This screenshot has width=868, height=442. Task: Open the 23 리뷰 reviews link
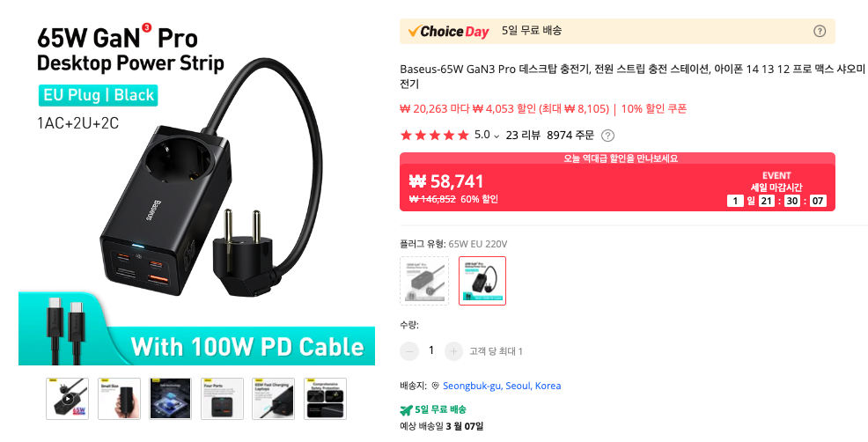point(523,135)
